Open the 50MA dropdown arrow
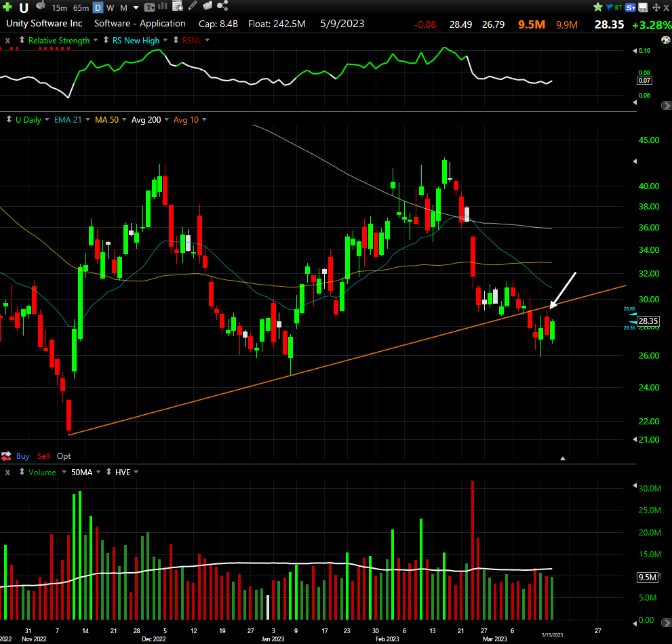Image resolution: width=672 pixels, height=644 pixels. click(98, 472)
